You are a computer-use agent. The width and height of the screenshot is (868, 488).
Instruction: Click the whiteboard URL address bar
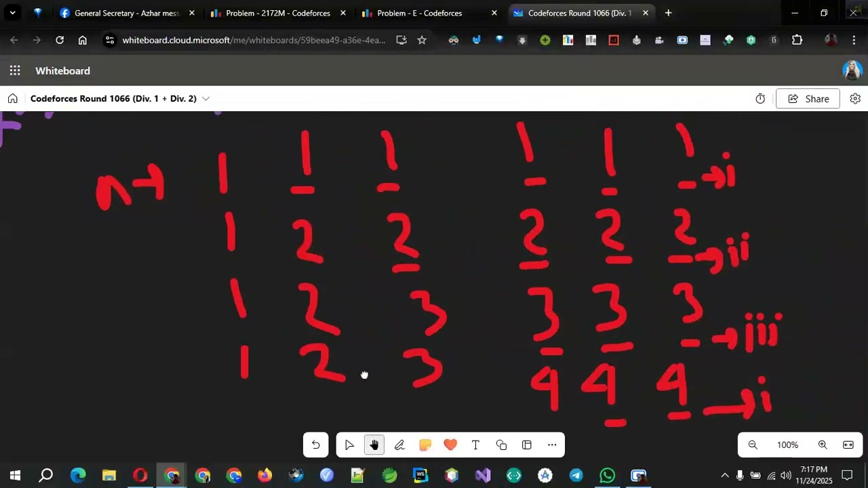(x=254, y=40)
